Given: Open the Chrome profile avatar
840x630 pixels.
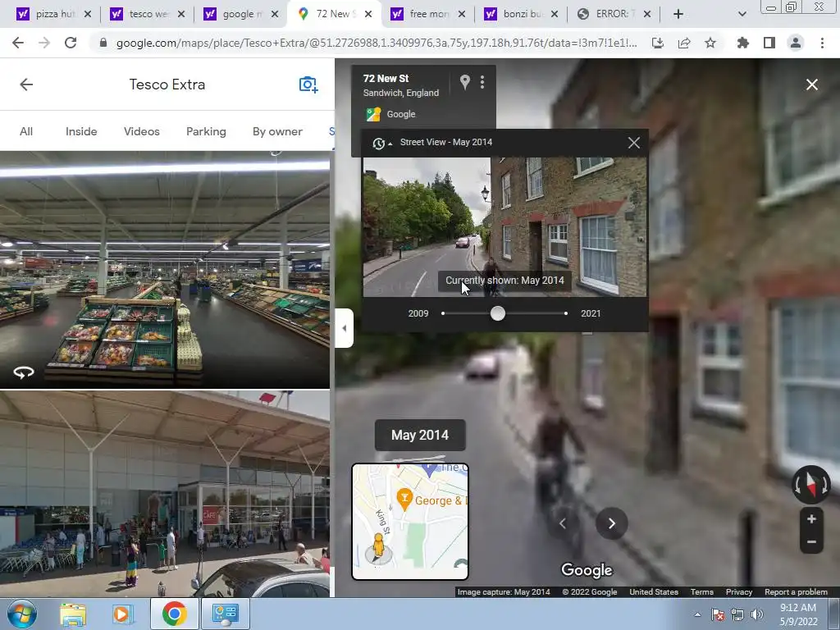Looking at the screenshot, I should [796, 43].
